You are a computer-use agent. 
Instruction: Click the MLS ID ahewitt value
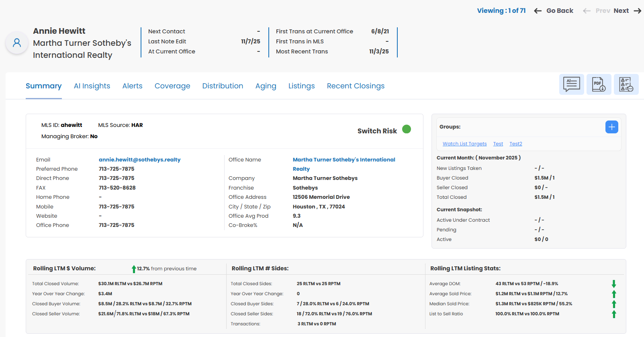point(72,125)
